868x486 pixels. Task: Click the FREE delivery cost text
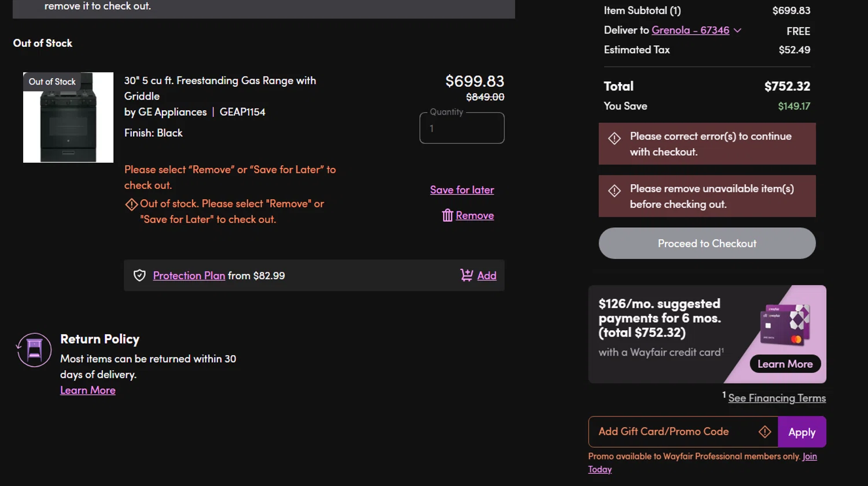click(798, 31)
